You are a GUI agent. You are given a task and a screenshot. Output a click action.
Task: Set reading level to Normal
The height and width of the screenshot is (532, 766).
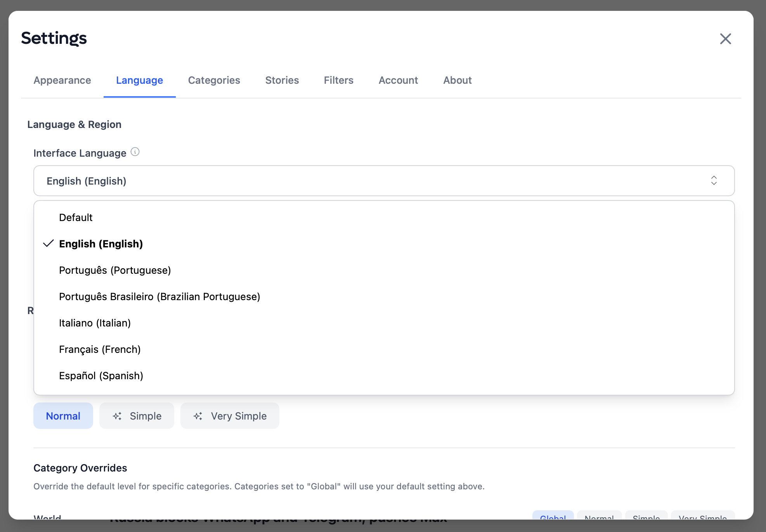click(x=63, y=416)
